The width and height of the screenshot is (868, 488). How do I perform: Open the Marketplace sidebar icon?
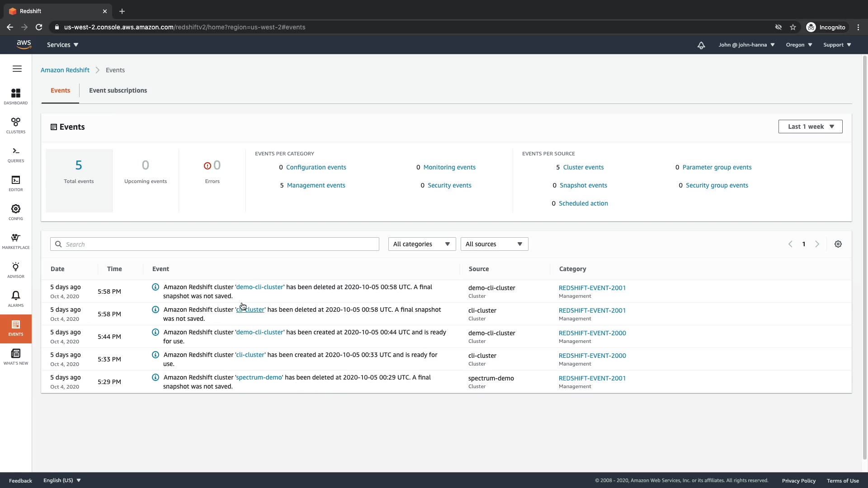click(x=16, y=241)
